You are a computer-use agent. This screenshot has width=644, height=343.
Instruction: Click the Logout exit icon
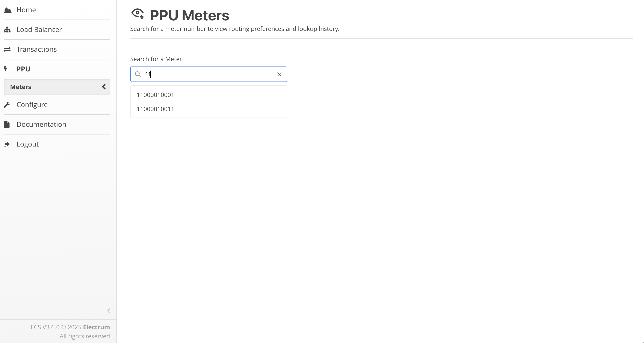[7, 144]
